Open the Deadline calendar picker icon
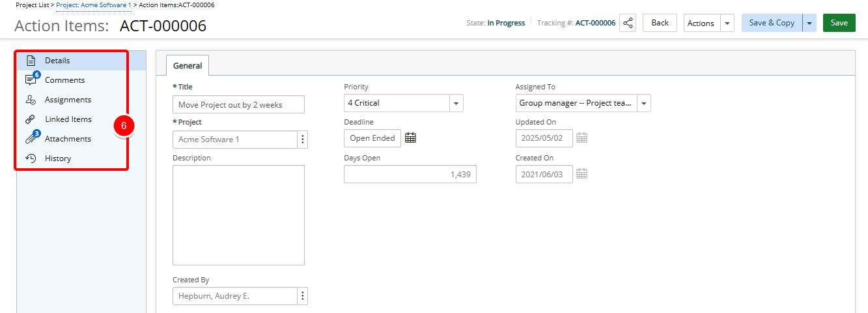868x313 pixels. [x=410, y=138]
